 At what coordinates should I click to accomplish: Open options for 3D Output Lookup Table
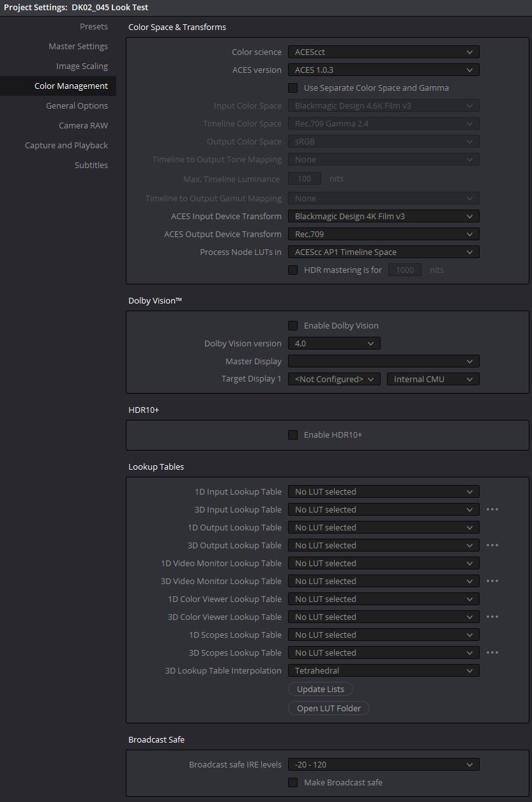tap(492, 545)
